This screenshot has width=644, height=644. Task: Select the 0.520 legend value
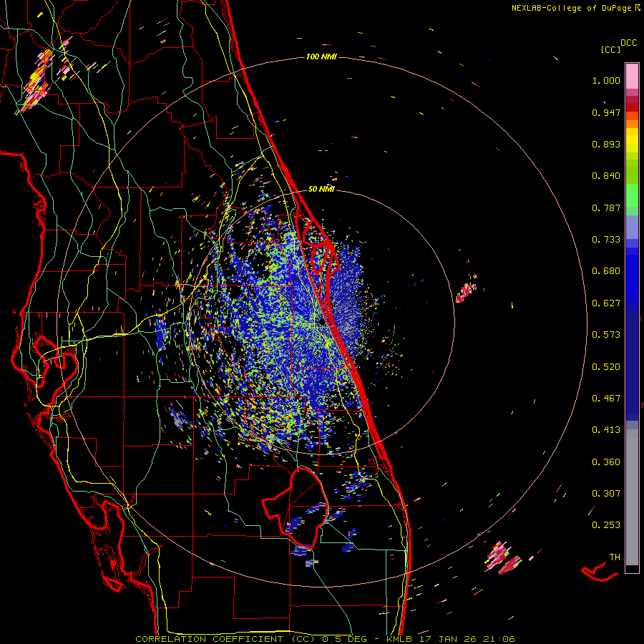(606, 367)
